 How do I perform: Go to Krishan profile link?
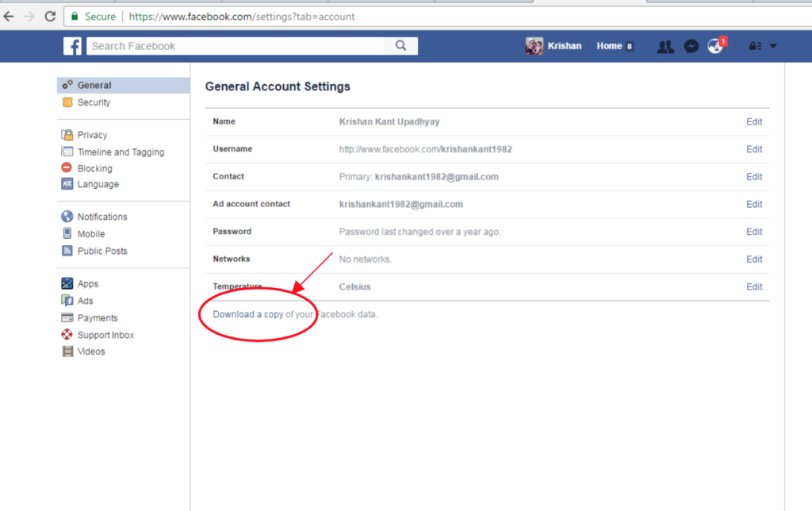coord(565,46)
